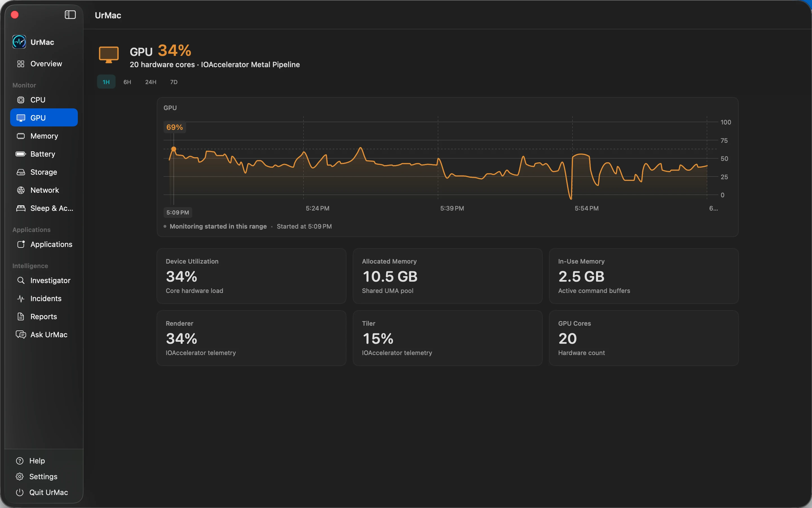Viewport: 812px width, 508px height.
Task: Click the Quit UrMac power icon
Action: (x=20, y=492)
